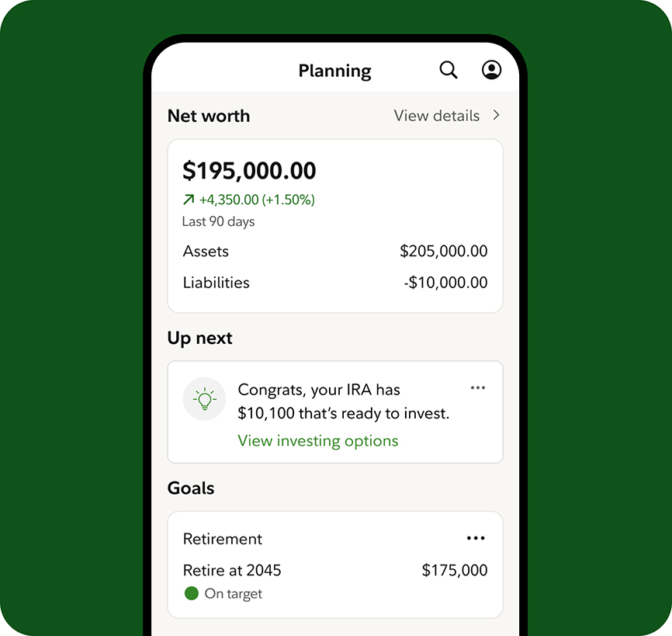This screenshot has height=636, width=672.
Task: Select the Assets row
Action: (x=335, y=252)
